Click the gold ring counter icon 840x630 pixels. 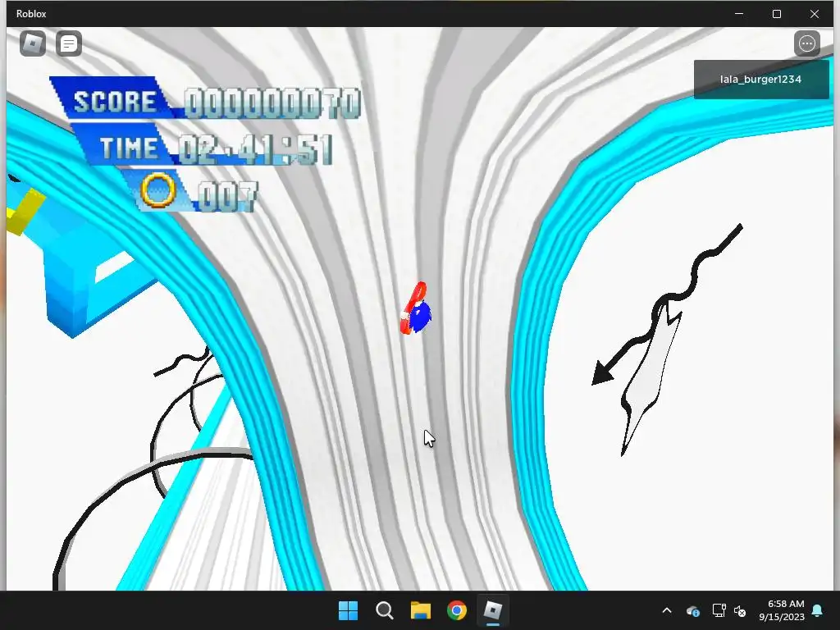tap(158, 189)
